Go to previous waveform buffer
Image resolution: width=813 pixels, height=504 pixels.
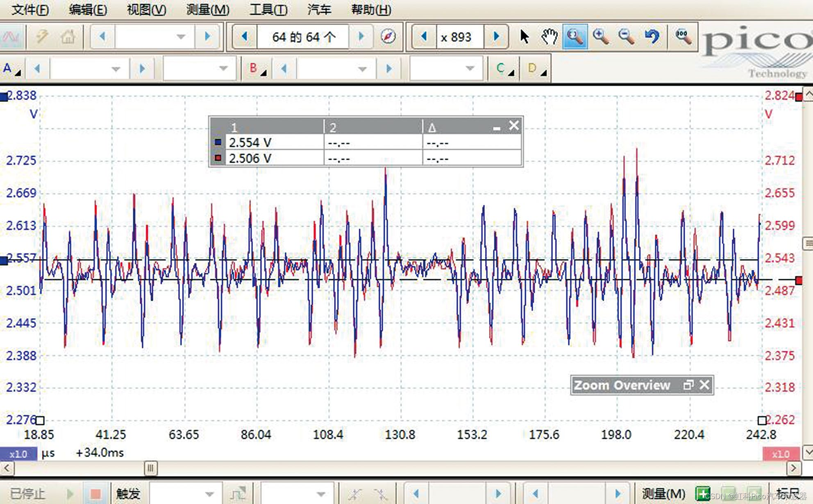coord(245,37)
